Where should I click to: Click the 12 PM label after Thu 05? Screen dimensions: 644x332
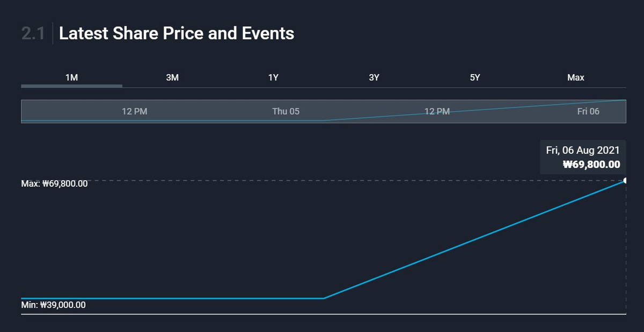click(x=437, y=112)
